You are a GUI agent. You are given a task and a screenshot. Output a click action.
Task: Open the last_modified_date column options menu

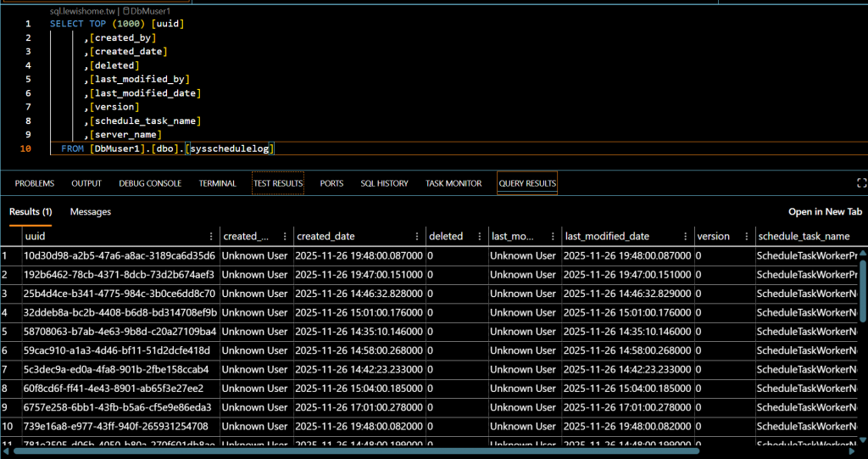coord(685,236)
